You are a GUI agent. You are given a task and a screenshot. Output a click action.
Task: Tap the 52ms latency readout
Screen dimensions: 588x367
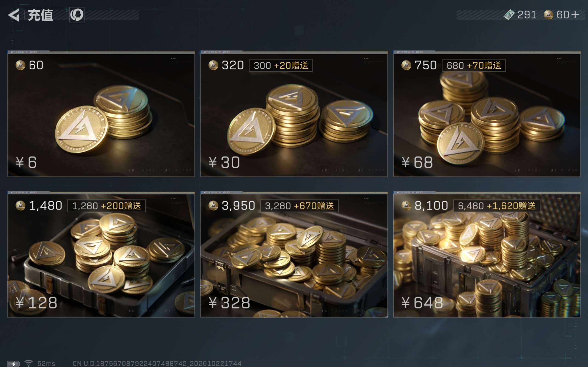(46, 363)
